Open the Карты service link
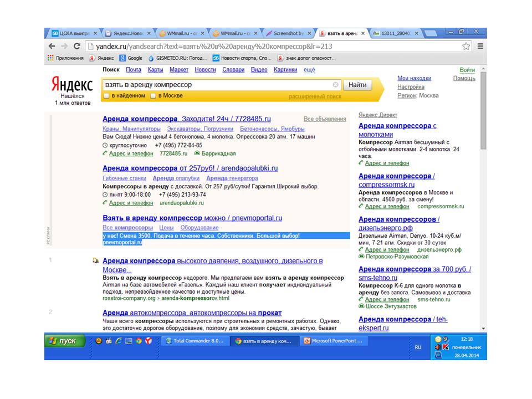Image resolution: width=532 pixels, height=399 pixels. 155,70
